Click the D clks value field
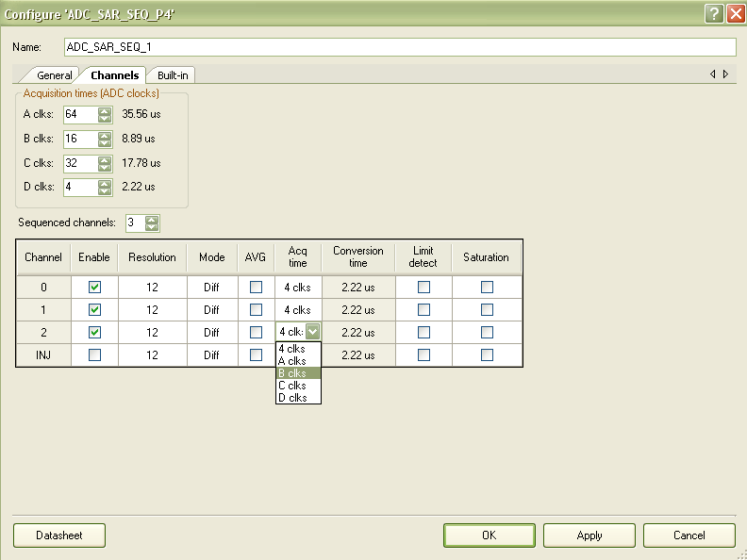The height and width of the screenshot is (560, 747). click(81, 187)
